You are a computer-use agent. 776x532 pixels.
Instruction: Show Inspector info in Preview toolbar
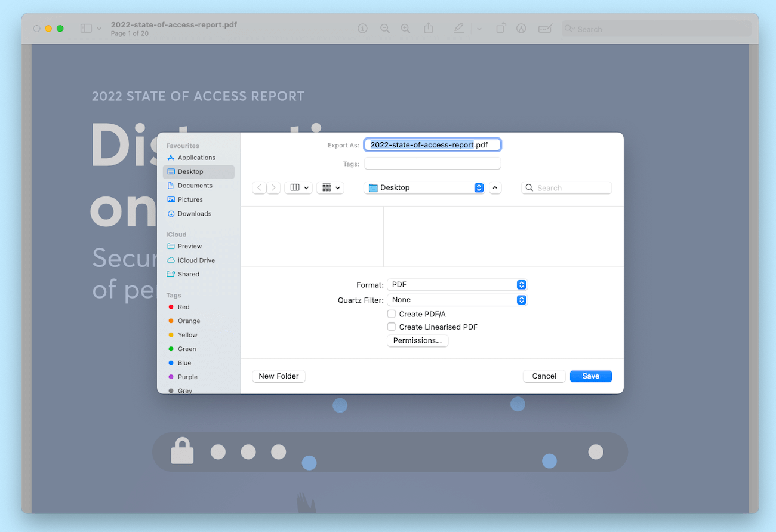click(362, 29)
